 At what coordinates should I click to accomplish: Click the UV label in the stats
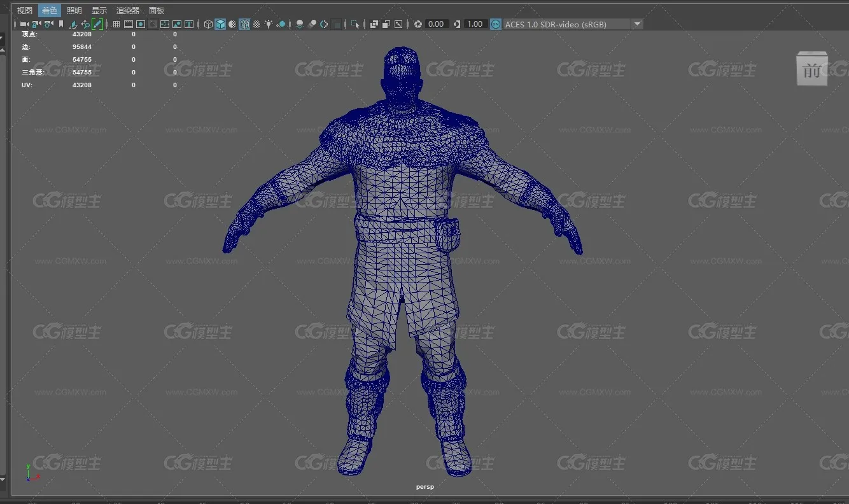(x=27, y=85)
